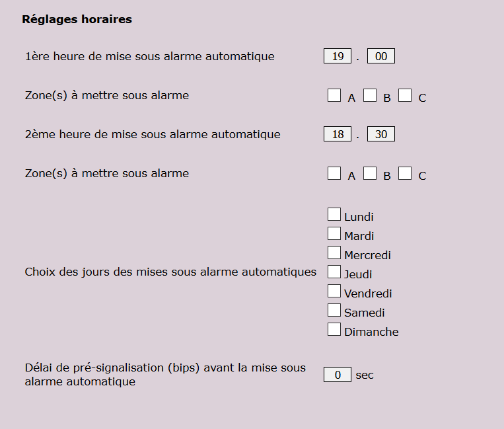Enable zone A for second alarm time

pyautogui.click(x=334, y=173)
